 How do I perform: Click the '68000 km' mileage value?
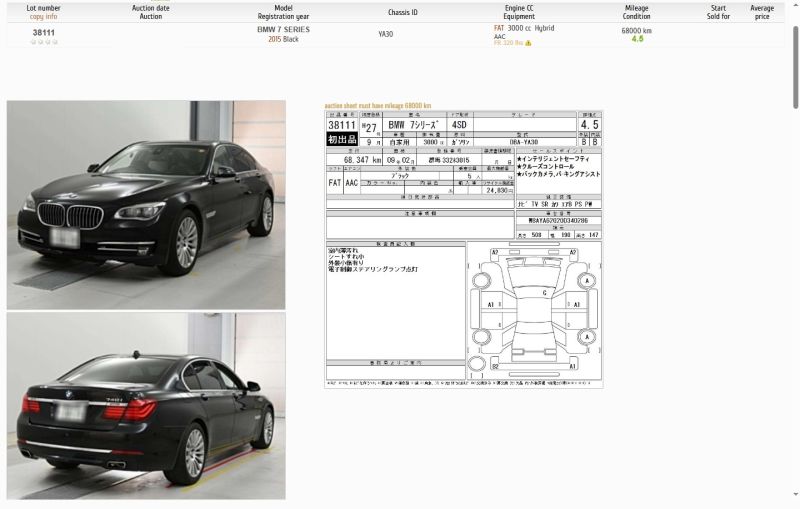(x=636, y=31)
